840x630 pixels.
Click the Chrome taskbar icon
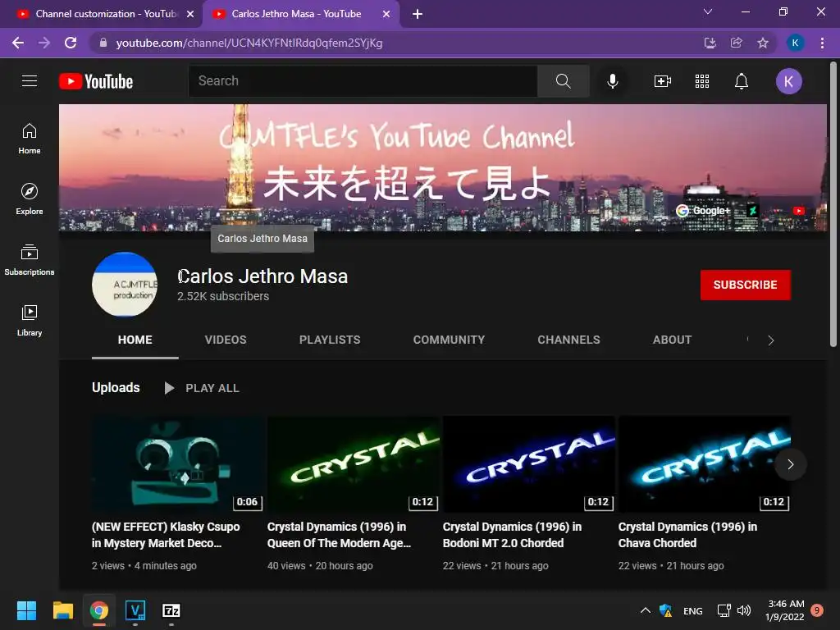point(99,610)
